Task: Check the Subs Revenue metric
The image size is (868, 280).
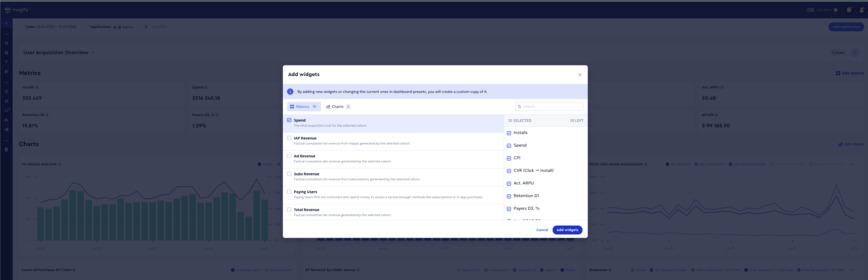Action: (289, 173)
